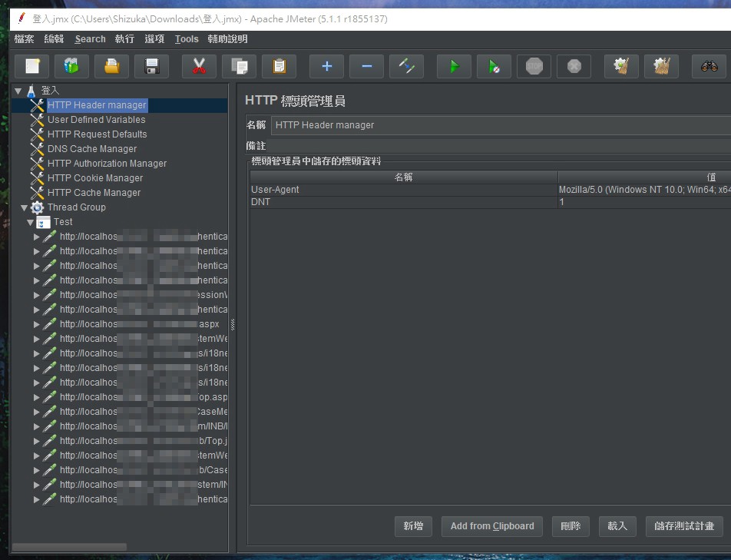Click the Toggle wand toolbar icon
This screenshot has width=731, height=560.
(406, 67)
